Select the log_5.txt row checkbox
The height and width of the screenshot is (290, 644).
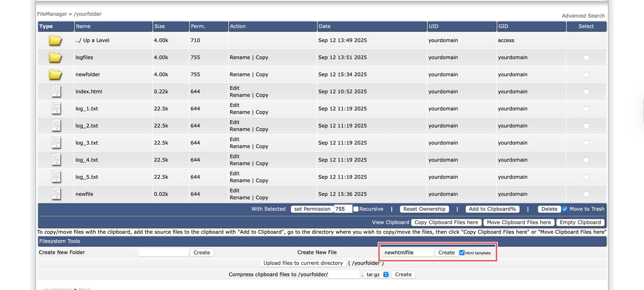click(x=586, y=177)
